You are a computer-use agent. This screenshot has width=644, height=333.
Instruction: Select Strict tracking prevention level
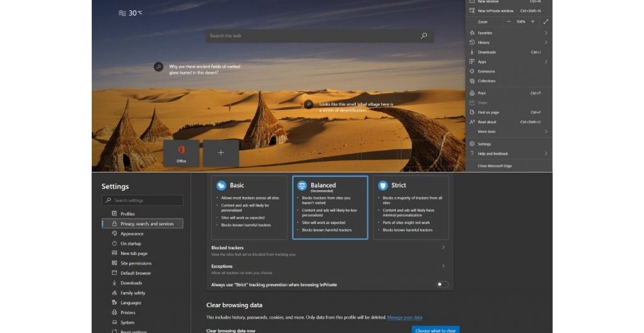click(411, 207)
